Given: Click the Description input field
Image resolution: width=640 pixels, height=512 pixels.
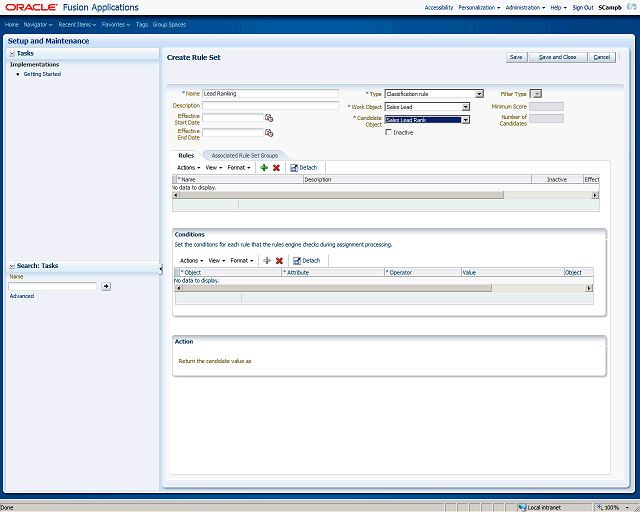Looking at the screenshot, I should 270,105.
